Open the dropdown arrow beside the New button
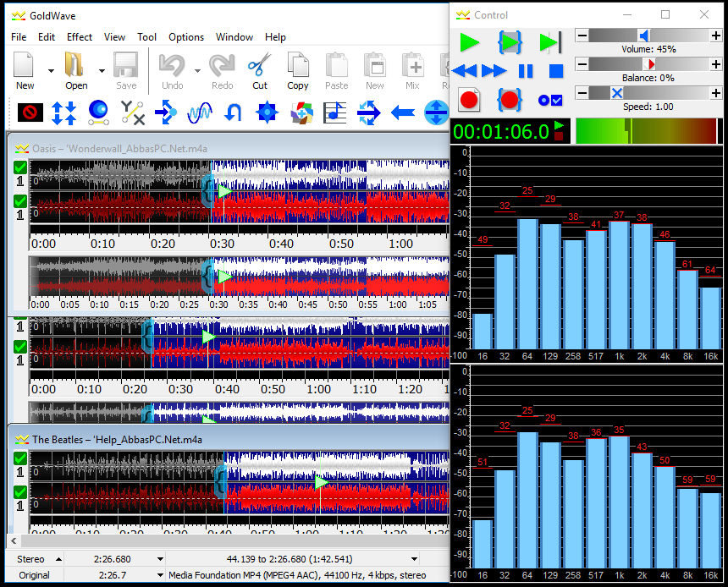 pyautogui.click(x=51, y=71)
